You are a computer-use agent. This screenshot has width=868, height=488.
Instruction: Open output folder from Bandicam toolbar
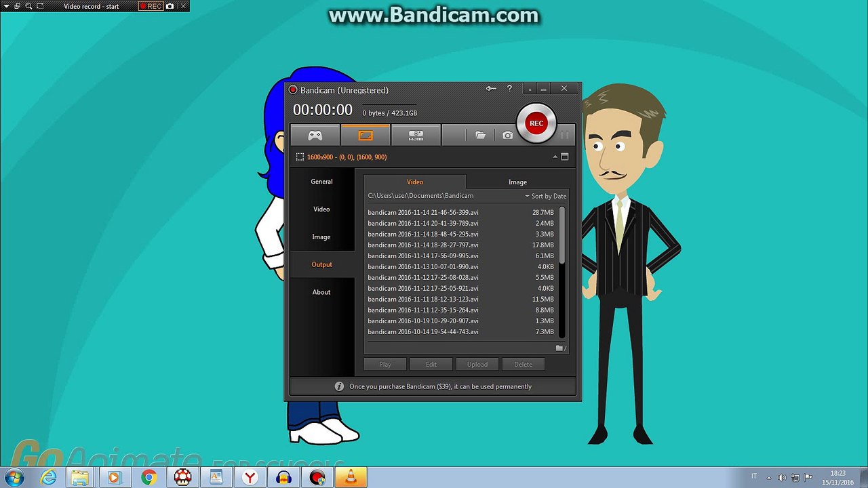click(480, 136)
